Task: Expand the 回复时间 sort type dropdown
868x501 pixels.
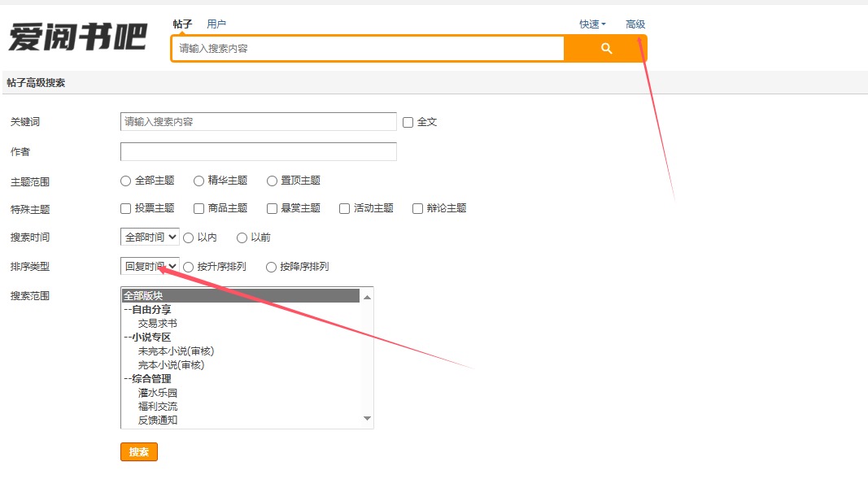Action: point(150,266)
